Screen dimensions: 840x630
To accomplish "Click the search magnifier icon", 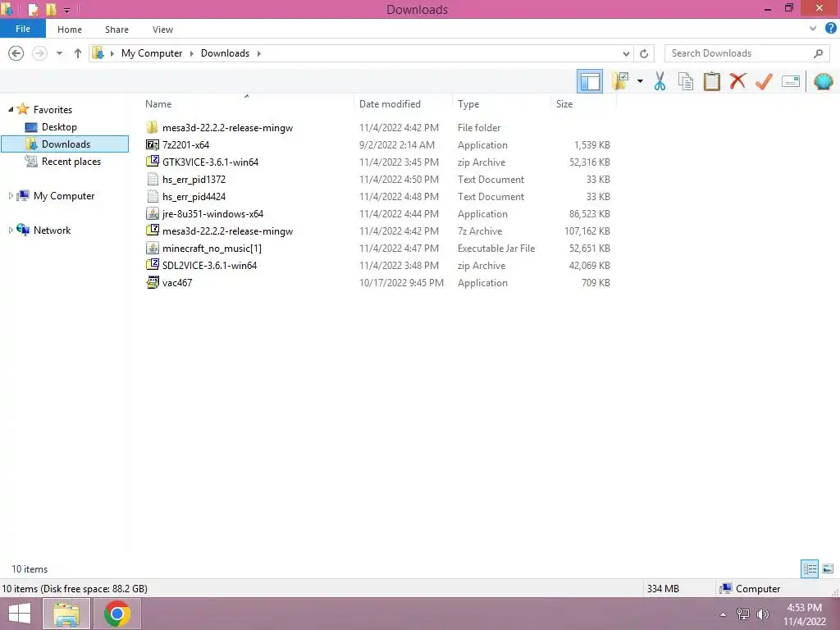I will [818, 53].
